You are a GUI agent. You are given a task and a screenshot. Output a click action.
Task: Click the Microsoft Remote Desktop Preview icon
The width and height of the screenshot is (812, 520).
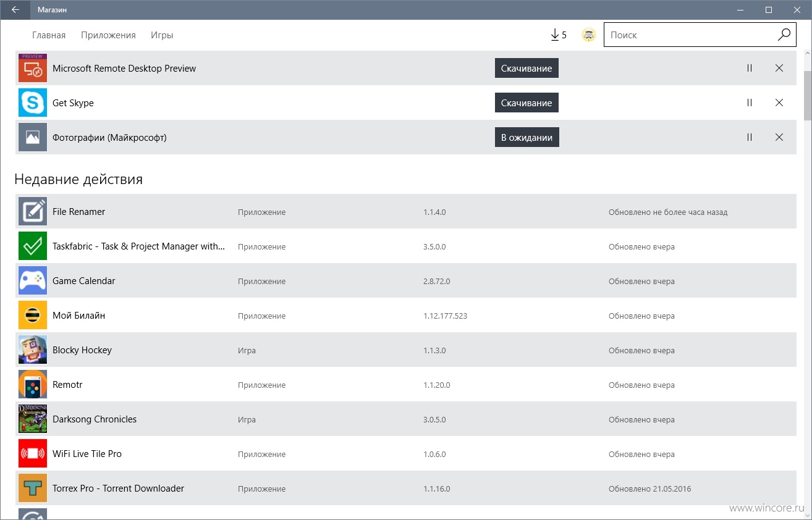coord(33,68)
